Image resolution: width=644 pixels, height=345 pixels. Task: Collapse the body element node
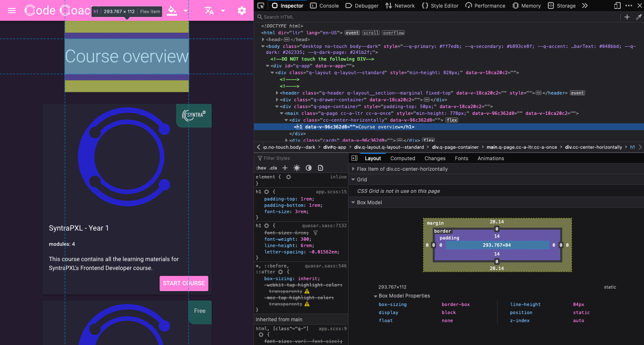(263, 46)
